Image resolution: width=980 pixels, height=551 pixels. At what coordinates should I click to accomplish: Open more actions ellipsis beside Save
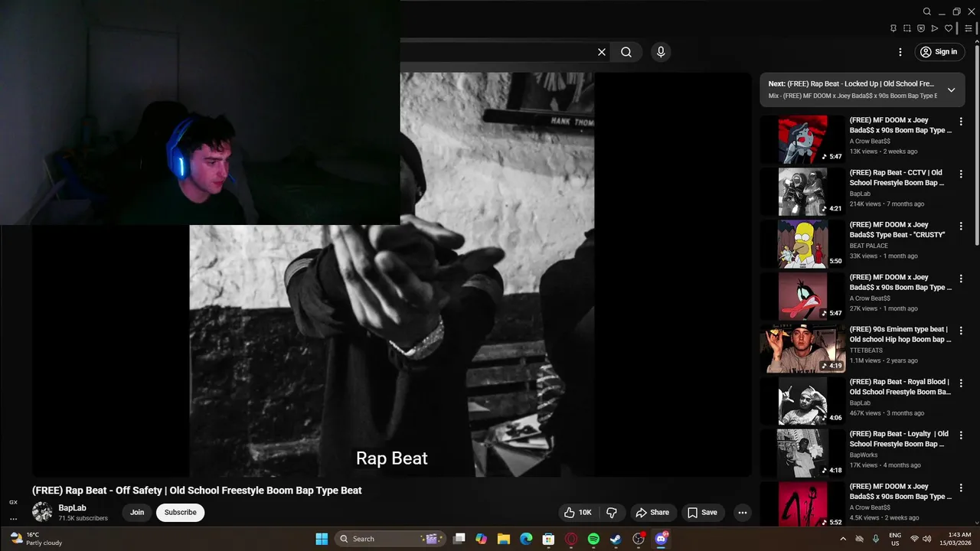[x=742, y=513]
